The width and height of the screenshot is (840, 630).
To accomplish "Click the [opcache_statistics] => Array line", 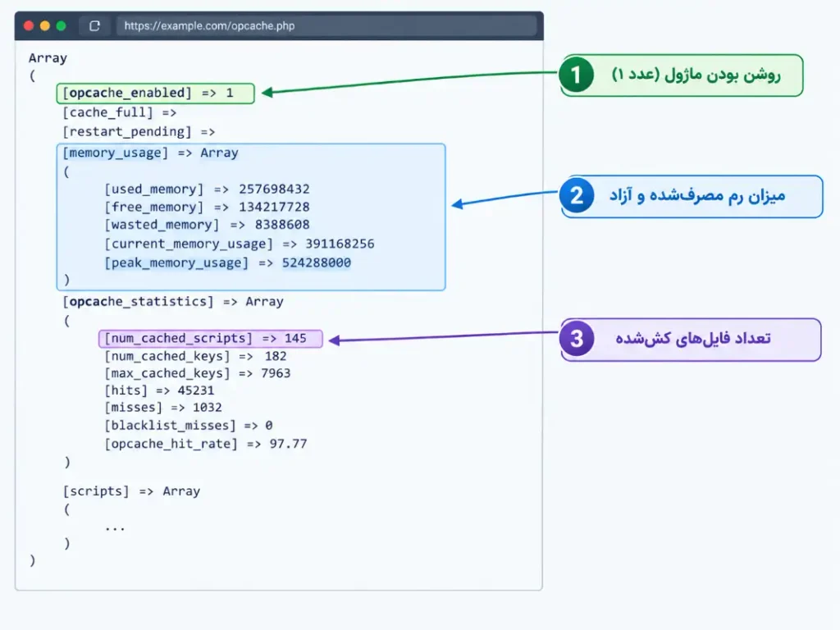I will (173, 302).
